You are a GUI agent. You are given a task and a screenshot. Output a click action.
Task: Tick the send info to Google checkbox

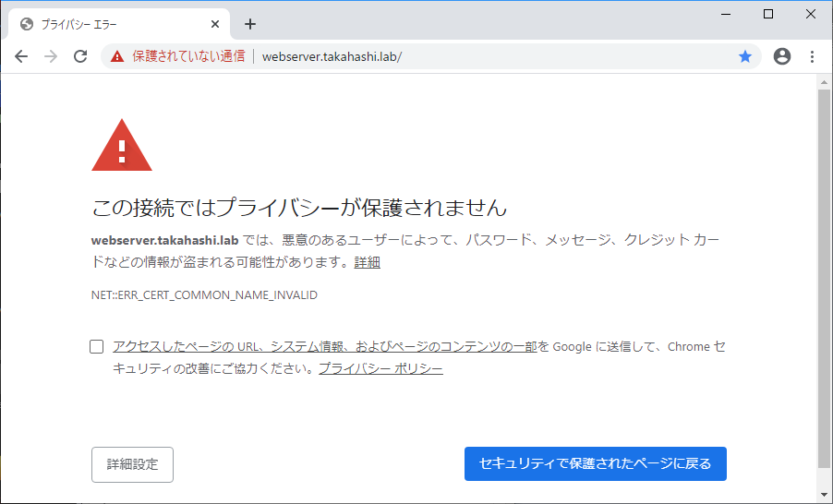tap(97, 347)
